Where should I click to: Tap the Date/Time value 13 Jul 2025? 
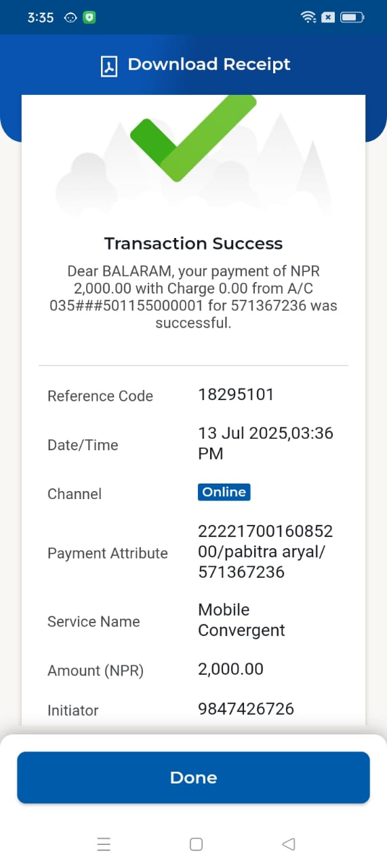coord(265,443)
